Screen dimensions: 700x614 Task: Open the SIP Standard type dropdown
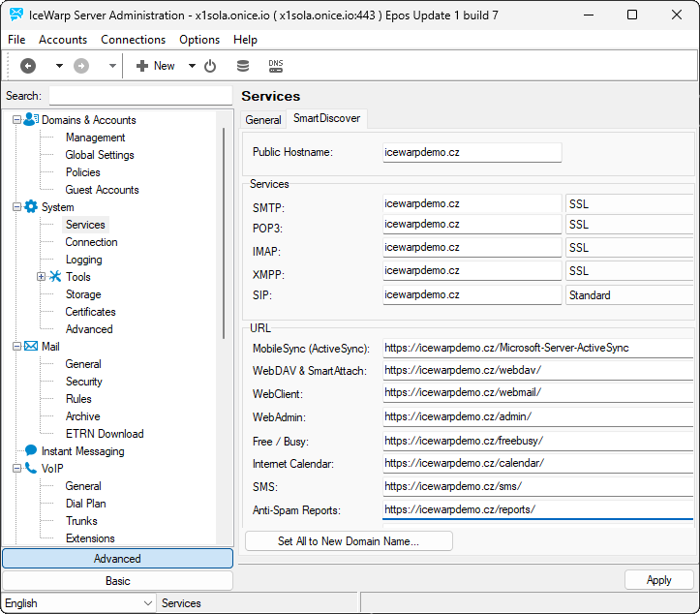(629, 295)
